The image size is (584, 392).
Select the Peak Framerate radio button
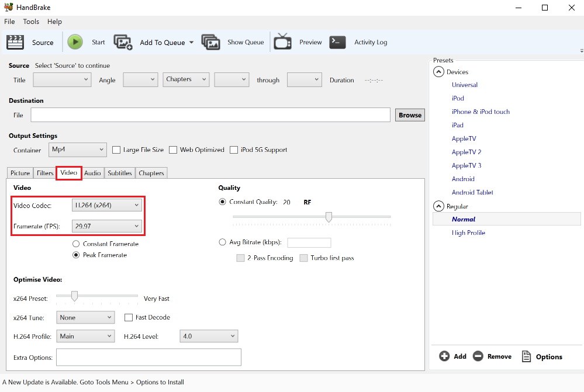[x=76, y=255]
